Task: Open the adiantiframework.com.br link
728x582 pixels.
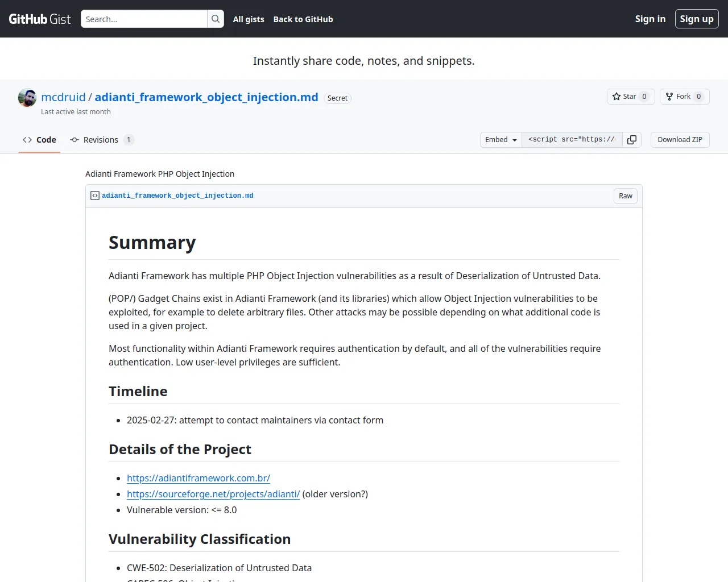Action: [x=198, y=478]
